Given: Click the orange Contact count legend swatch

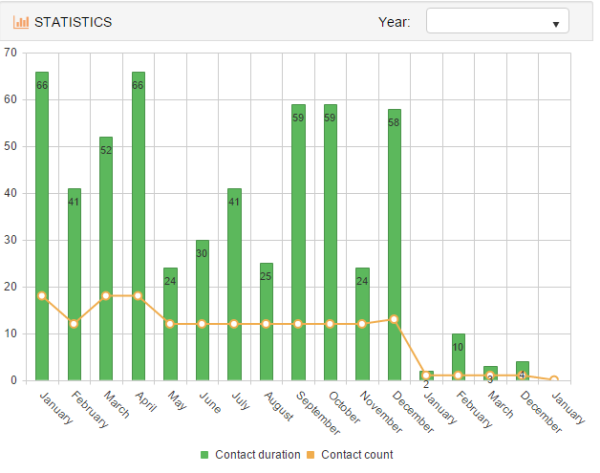Looking at the screenshot, I should coord(313,455).
